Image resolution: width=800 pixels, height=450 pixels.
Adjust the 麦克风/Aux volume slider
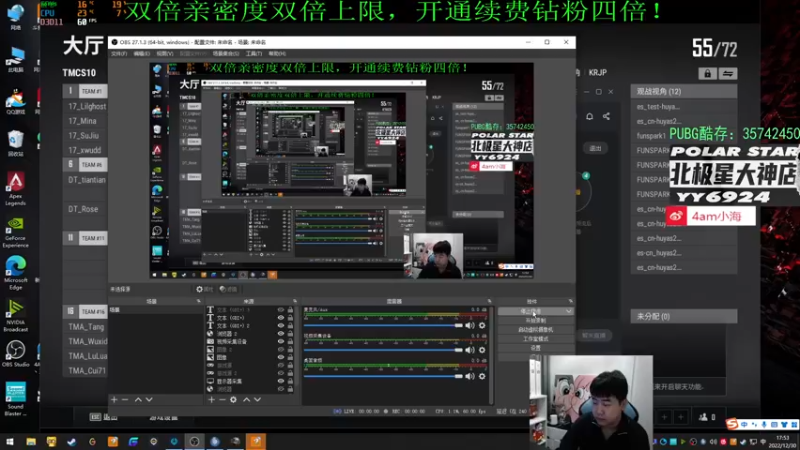point(383,326)
